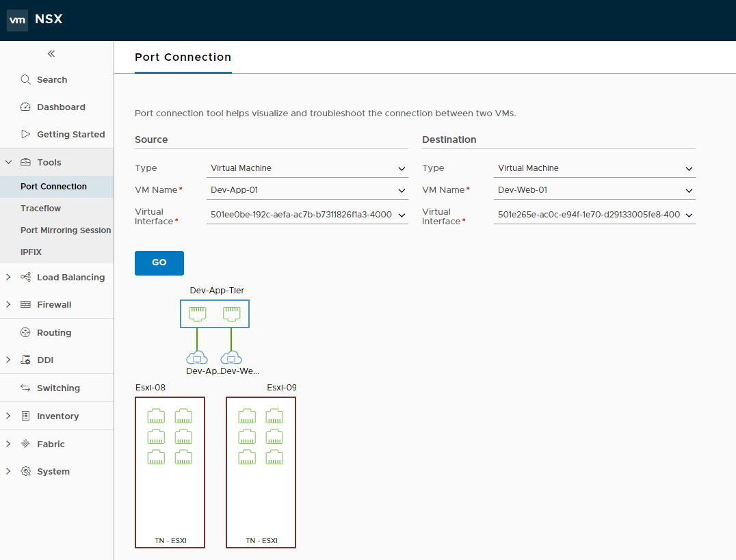736x560 pixels.
Task: Open the Source Type dropdown
Action: [306, 168]
